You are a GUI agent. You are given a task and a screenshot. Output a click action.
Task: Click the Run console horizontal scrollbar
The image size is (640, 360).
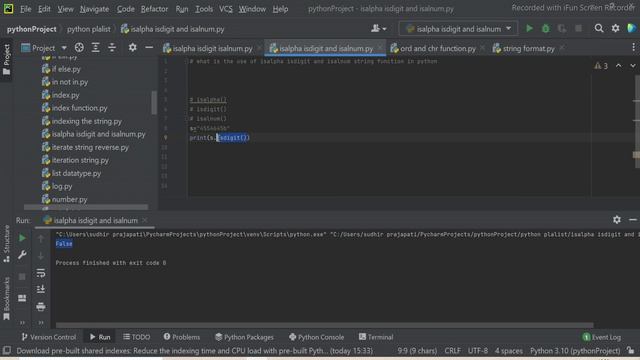pos(324,325)
